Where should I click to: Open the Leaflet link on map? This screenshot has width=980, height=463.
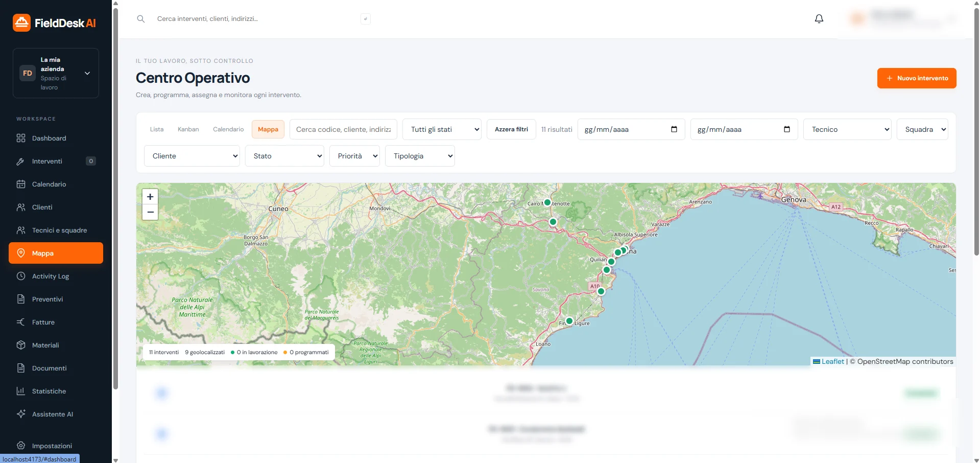pyautogui.click(x=832, y=361)
